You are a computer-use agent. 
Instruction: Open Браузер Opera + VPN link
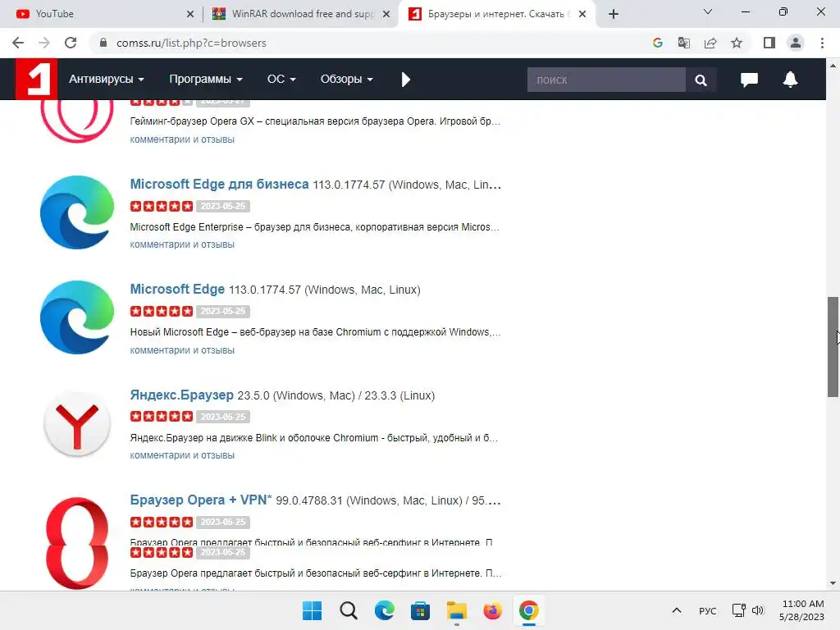point(201,500)
